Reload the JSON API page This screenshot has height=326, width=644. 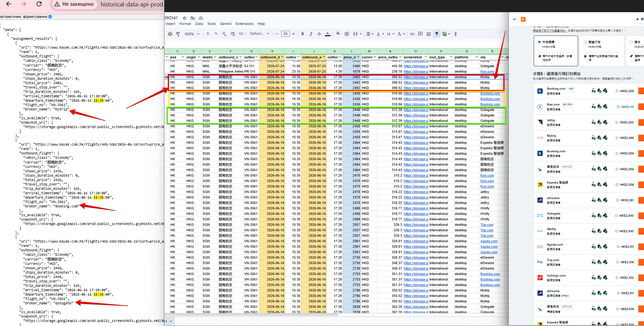click(39, 4)
